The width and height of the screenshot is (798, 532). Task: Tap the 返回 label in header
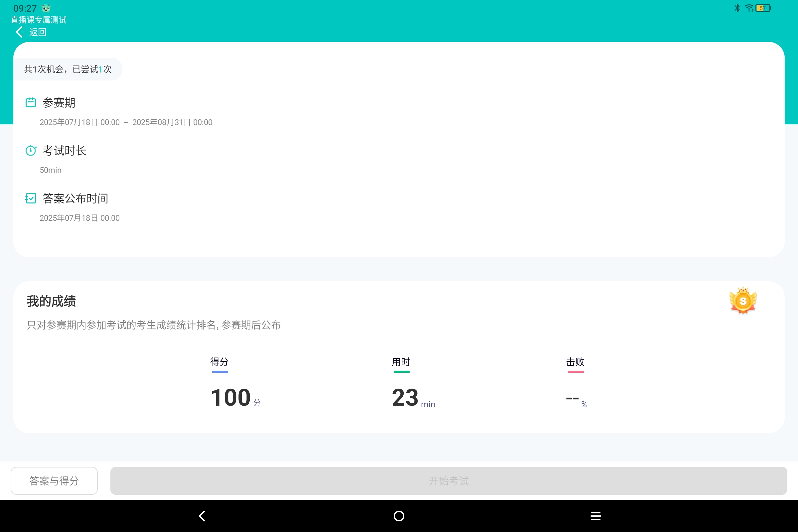tap(38, 32)
